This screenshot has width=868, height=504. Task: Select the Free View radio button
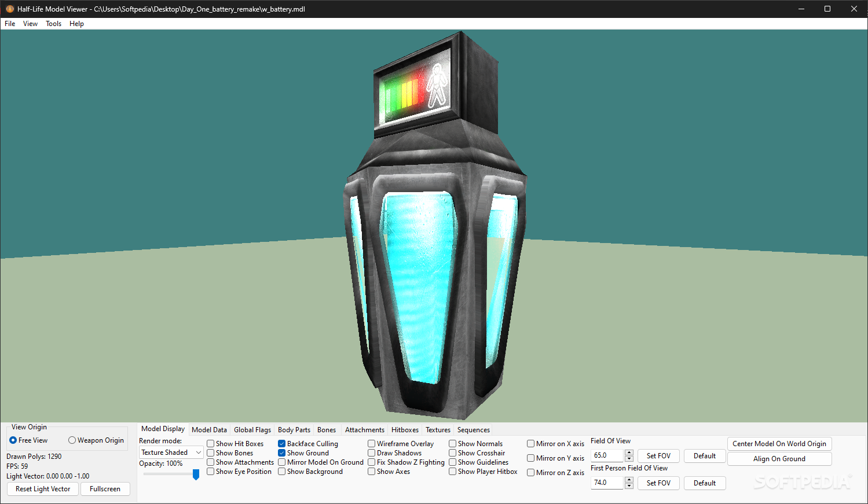(28, 440)
